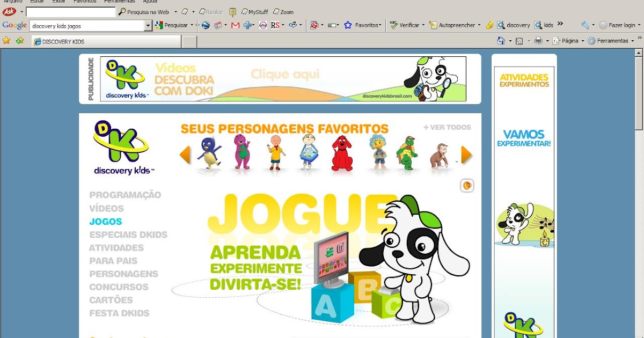Open FESTA DKIDS in site menu
Screen dimensions: 644x338
(119, 313)
